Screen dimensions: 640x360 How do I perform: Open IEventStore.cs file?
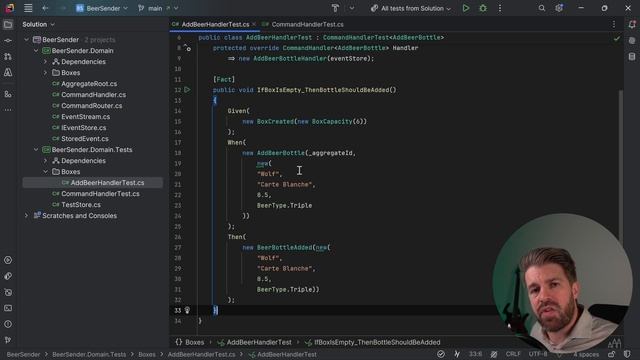[x=84, y=128]
